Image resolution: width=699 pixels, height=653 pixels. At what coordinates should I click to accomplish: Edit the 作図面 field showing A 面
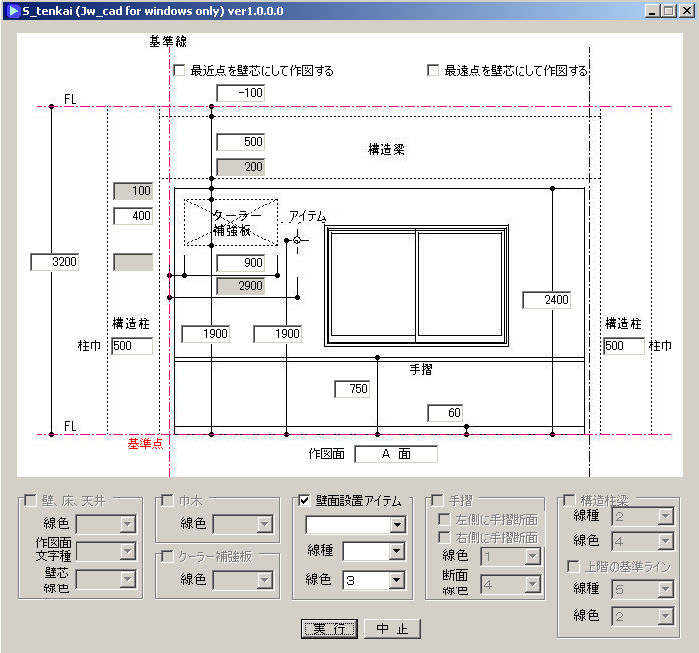396,454
